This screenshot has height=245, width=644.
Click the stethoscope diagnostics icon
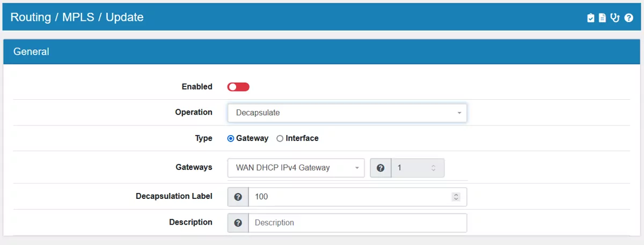pos(615,18)
